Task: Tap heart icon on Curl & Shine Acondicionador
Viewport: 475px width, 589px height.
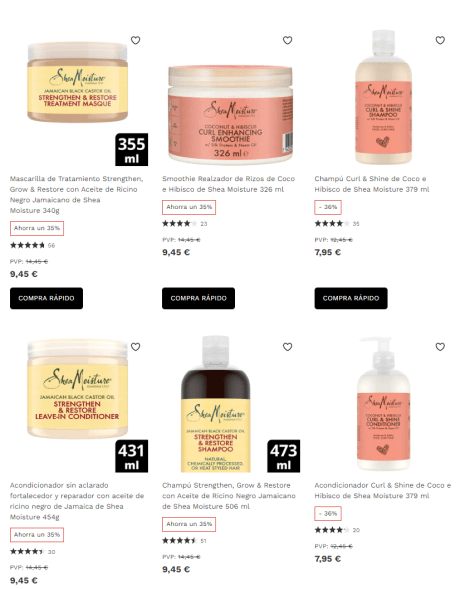Action: tap(440, 347)
